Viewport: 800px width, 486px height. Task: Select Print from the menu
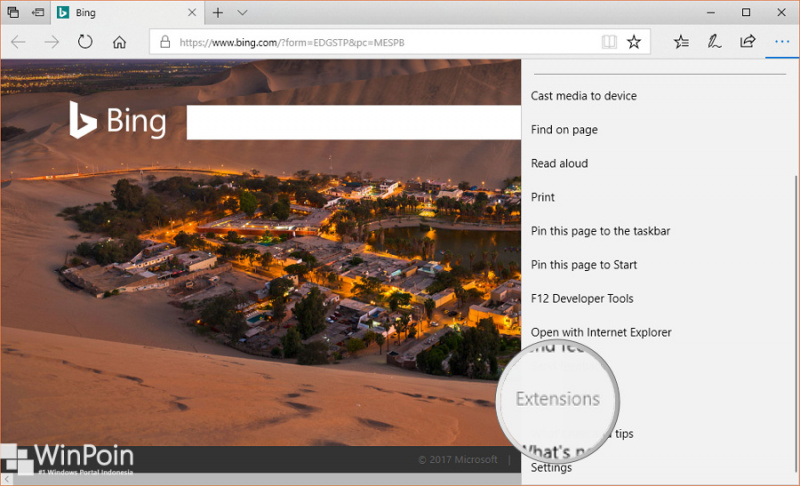tap(542, 197)
